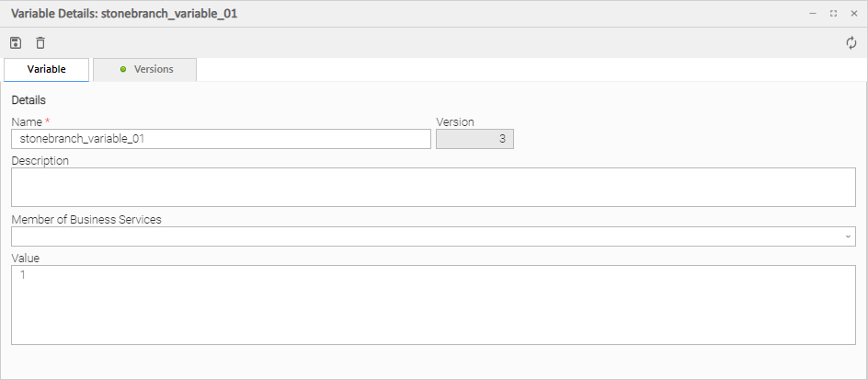Screen dimensions: 868x380
Task: Click inside Member of Business Services field
Action: (x=423, y=236)
